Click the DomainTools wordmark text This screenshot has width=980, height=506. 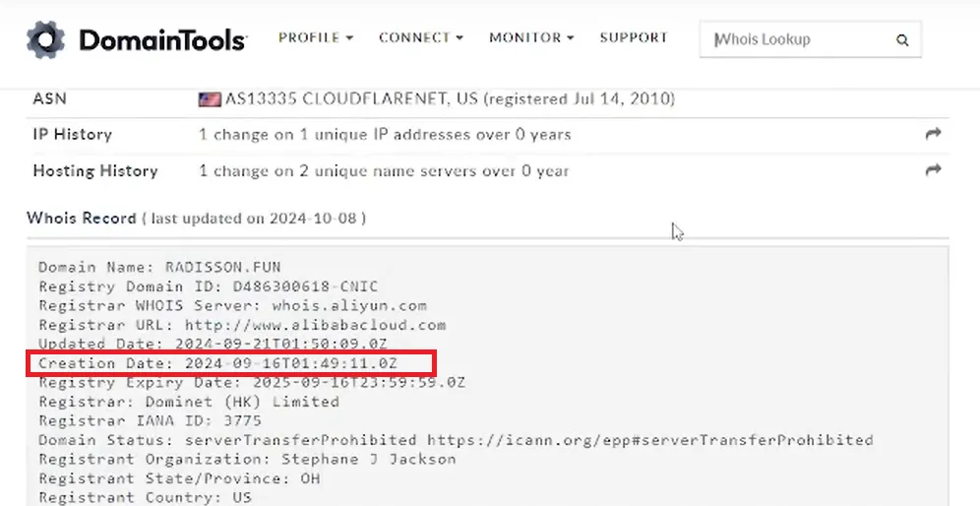pos(163,40)
